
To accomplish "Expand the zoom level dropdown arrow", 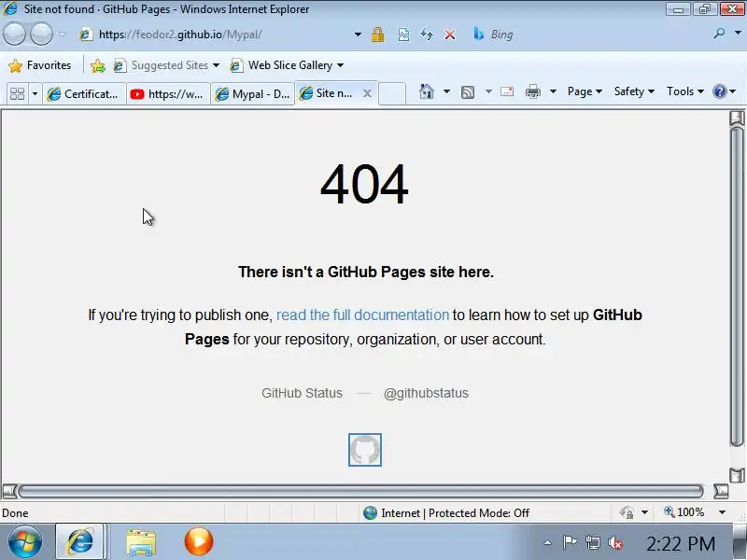I will click(722, 512).
